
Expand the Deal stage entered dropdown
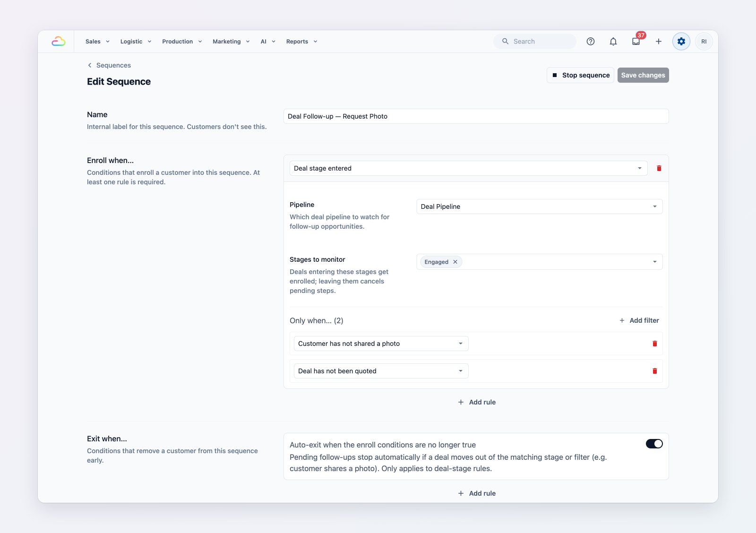[468, 168]
